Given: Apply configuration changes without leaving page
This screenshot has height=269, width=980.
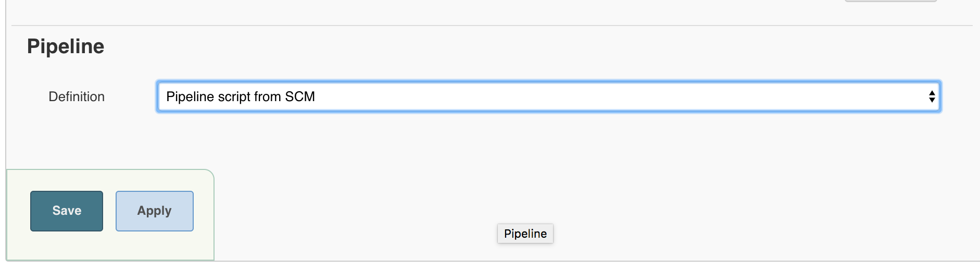Looking at the screenshot, I should pos(154,211).
